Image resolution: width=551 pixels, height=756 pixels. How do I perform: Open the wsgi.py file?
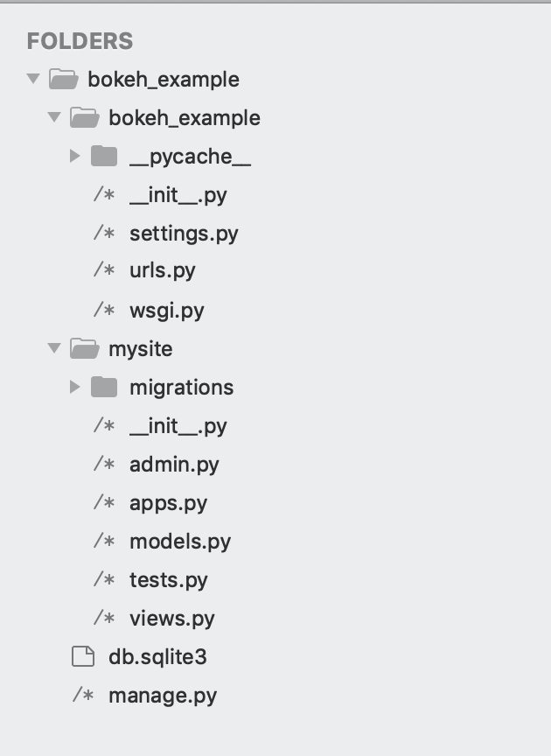click(x=166, y=311)
